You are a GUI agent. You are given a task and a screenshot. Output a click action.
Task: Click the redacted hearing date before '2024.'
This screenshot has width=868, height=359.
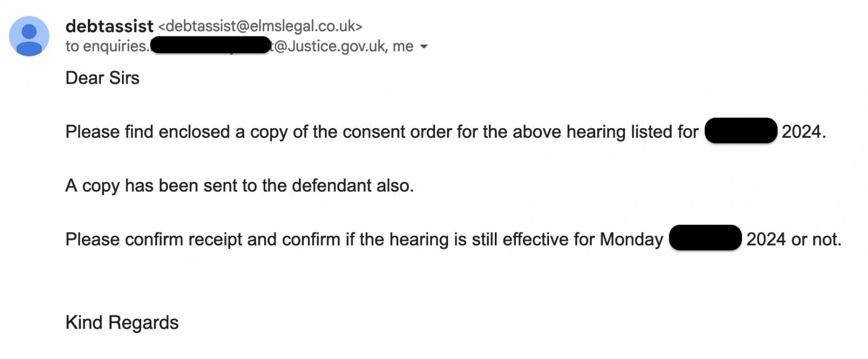pyautogui.click(x=741, y=131)
